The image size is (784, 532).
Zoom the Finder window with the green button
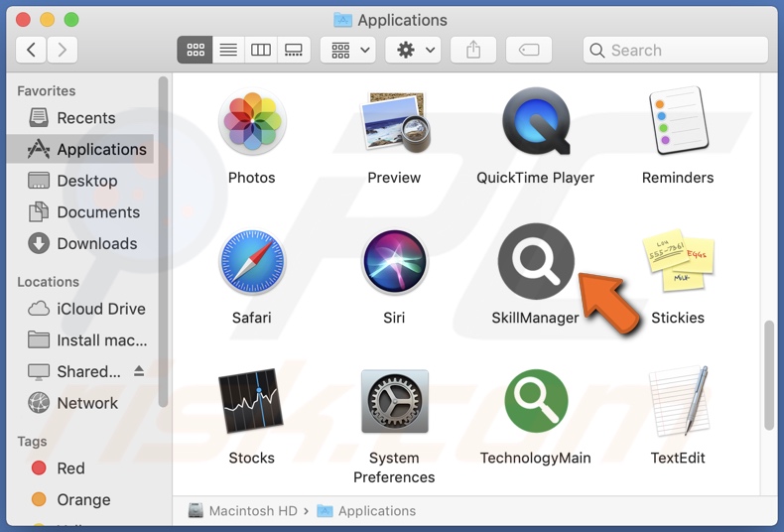(x=71, y=20)
